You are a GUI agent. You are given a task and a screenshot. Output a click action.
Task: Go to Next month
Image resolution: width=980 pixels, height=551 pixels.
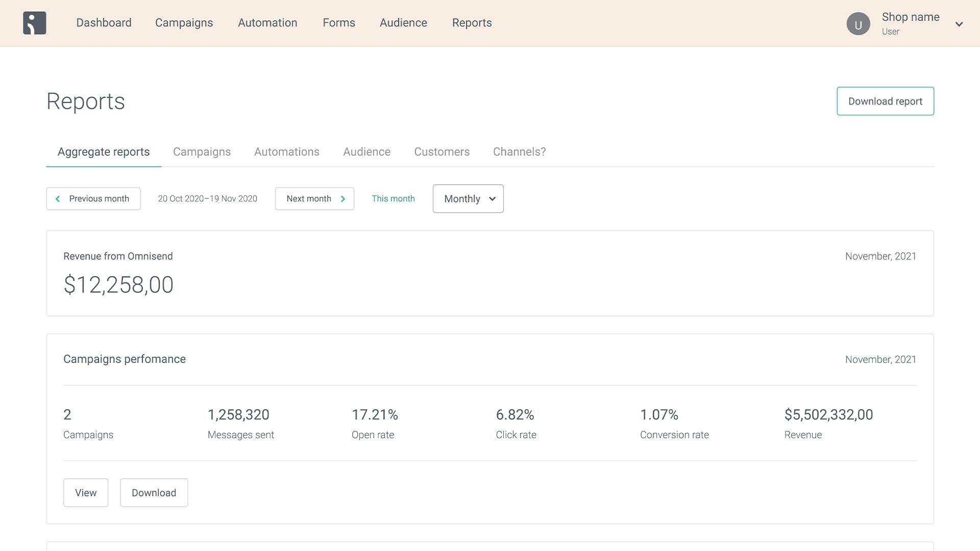(314, 198)
